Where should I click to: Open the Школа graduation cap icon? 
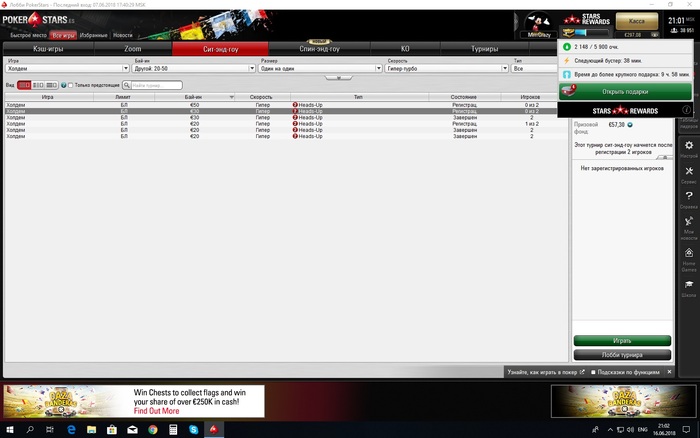(689, 284)
